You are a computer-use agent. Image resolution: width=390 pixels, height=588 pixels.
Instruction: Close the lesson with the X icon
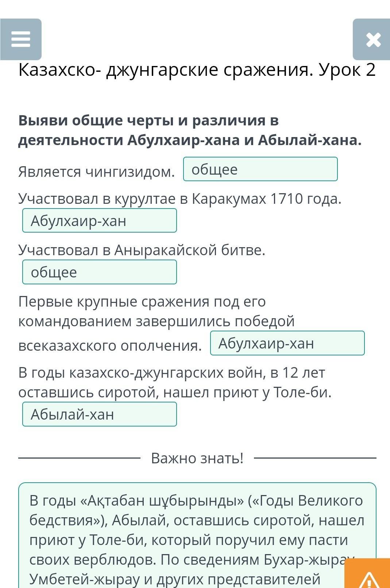[372, 39]
